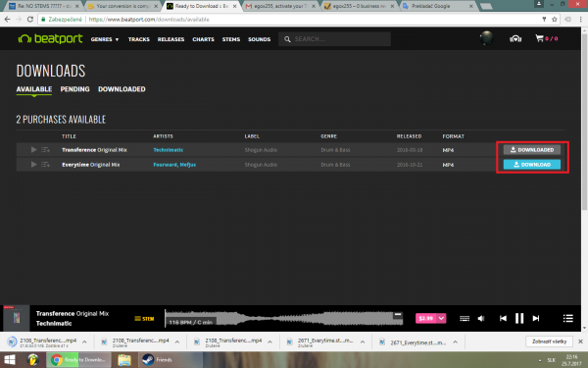Click the Beatport search field
The image size is (588, 368).
[x=334, y=39]
